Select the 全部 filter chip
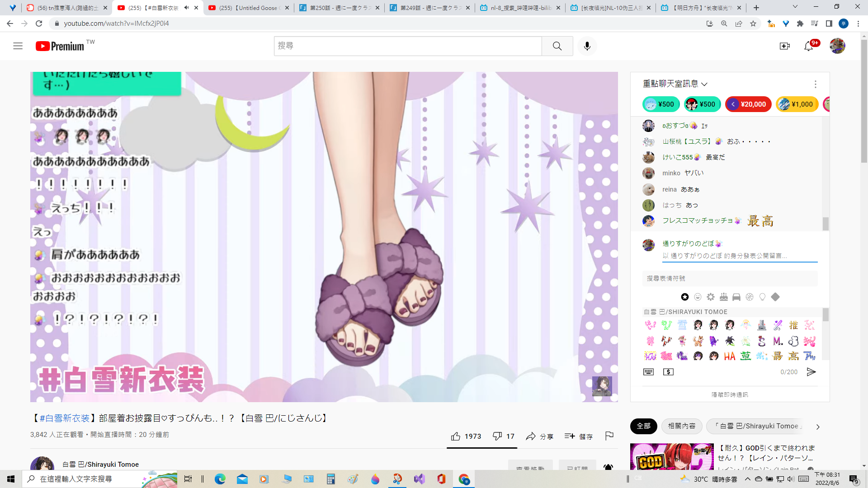 tap(643, 426)
